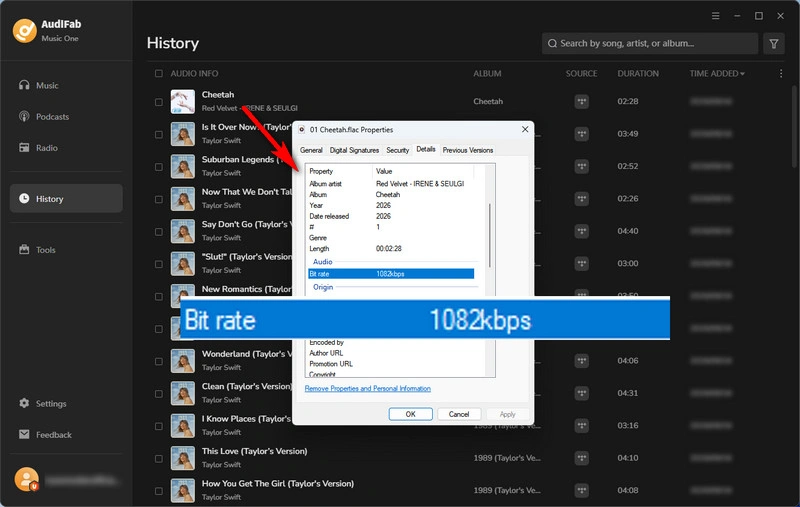This screenshot has width=800, height=507.
Task: Open the Music section in sidebar
Action: click(39, 85)
